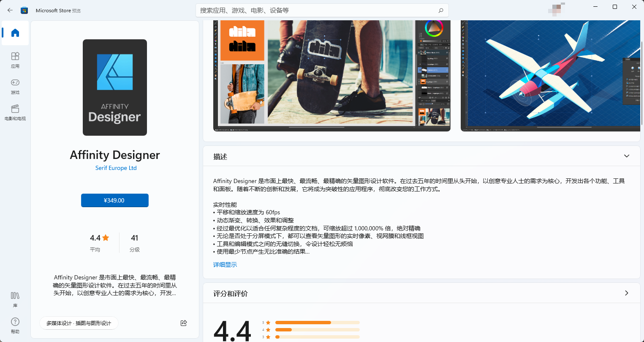This screenshot has width=644, height=342.
Task: Click the 41 ratings count
Action: point(135,238)
